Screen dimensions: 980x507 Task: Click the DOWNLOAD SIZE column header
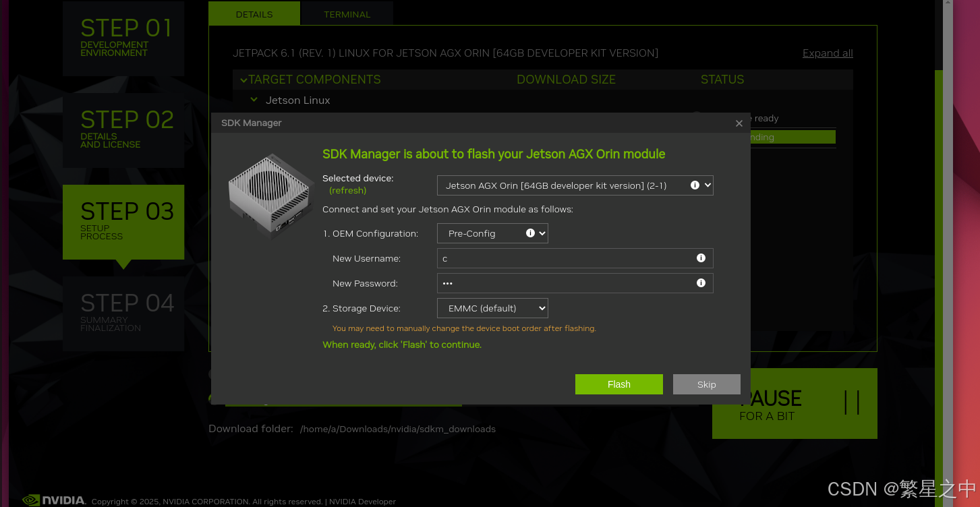coord(566,80)
